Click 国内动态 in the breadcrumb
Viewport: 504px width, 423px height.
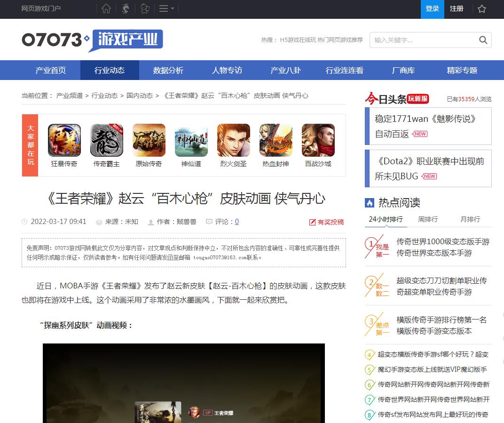point(140,96)
